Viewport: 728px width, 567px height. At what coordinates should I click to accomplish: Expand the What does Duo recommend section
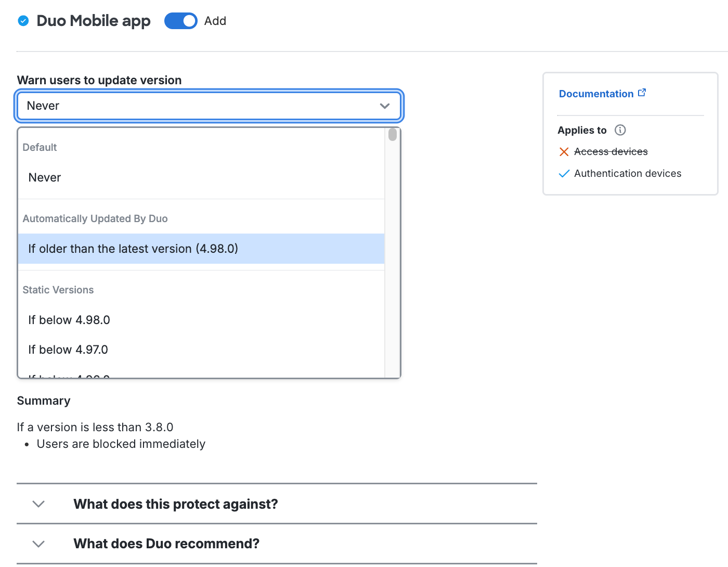pyautogui.click(x=166, y=544)
